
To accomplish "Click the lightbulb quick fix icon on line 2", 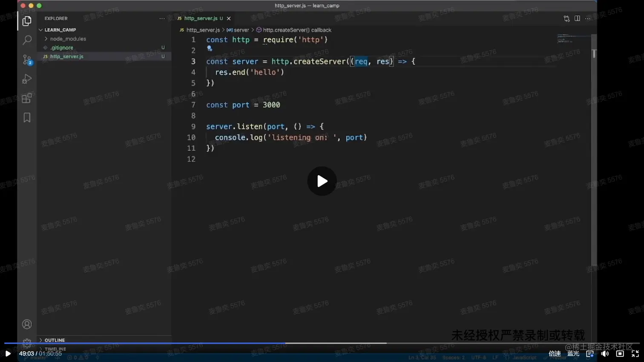I will (210, 49).
